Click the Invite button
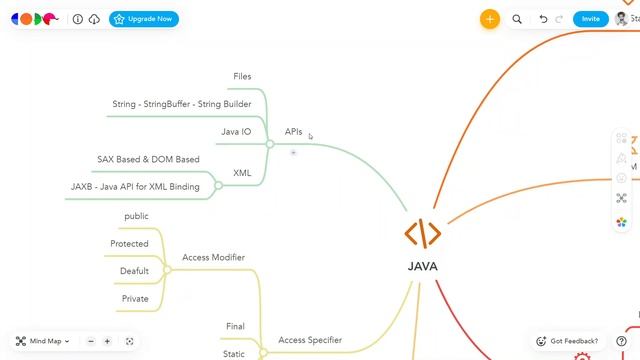640x360 pixels. 591,19
